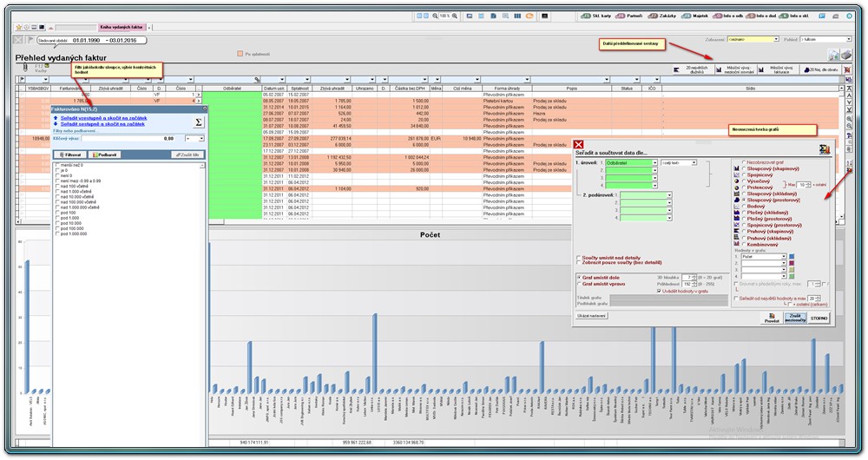Click the Ukázat nastavení button
Image resolution: width=868 pixels, height=460 pixels.
[592, 316]
